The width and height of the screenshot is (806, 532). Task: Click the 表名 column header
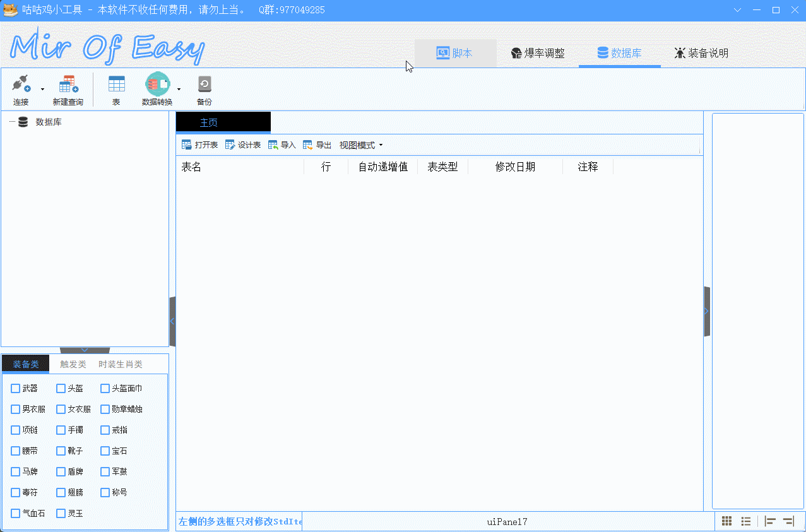(x=192, y=167)
